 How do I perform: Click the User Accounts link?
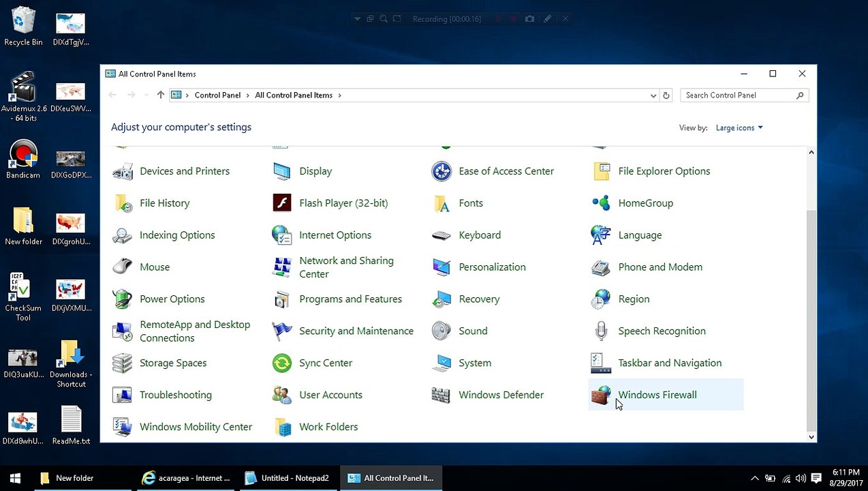(x=330, y=396)
